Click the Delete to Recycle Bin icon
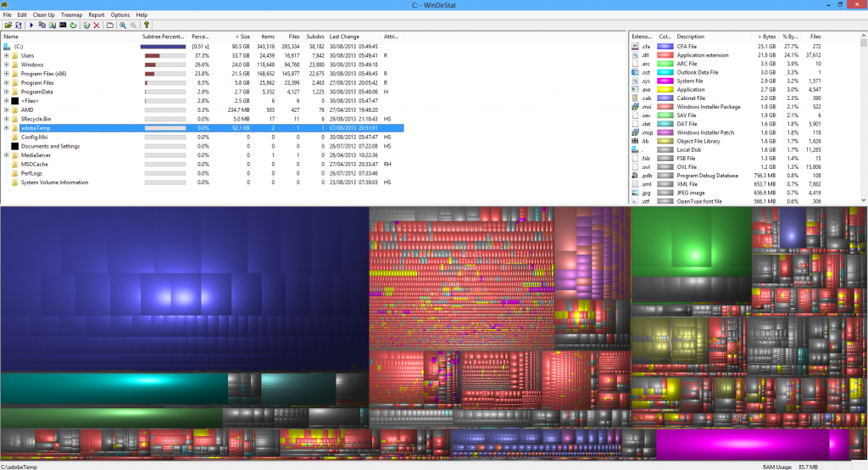The width and height of the screenshot is (868, 470). 86,25
